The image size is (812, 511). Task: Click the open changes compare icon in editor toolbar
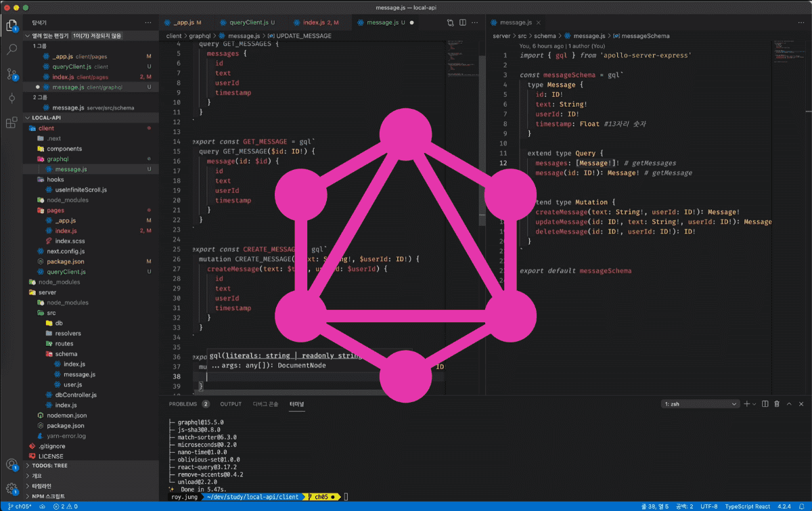pos(451,22)
